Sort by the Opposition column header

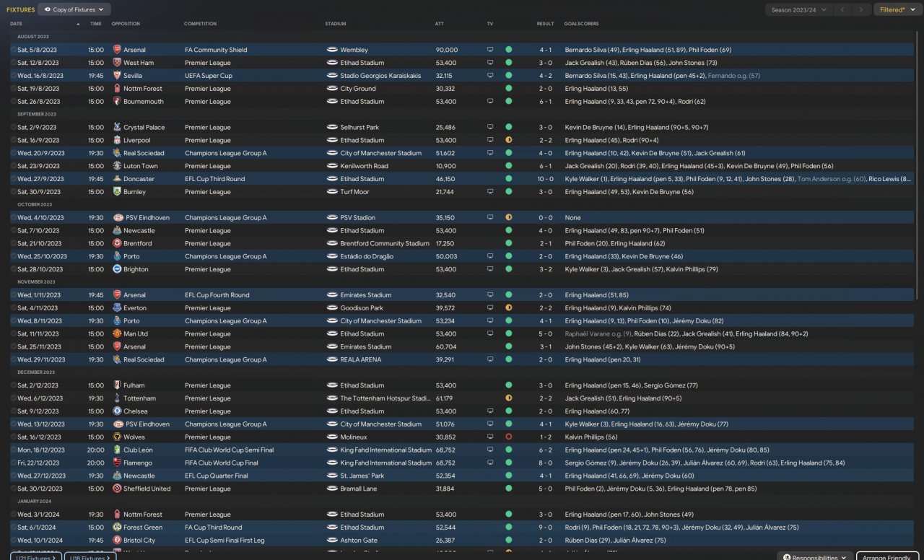coord(126,24)
